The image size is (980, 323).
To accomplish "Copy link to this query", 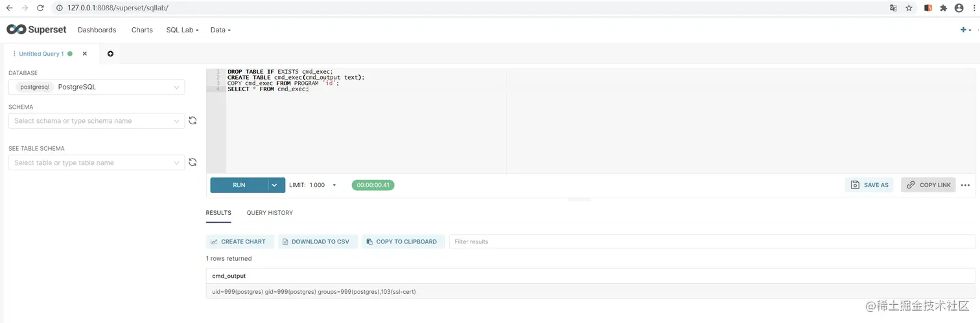I will click(928, 185).
